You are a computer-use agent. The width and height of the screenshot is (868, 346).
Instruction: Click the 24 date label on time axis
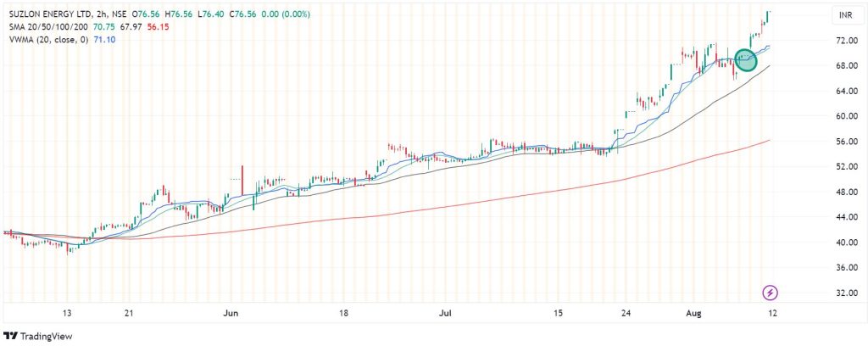(625, 313)
